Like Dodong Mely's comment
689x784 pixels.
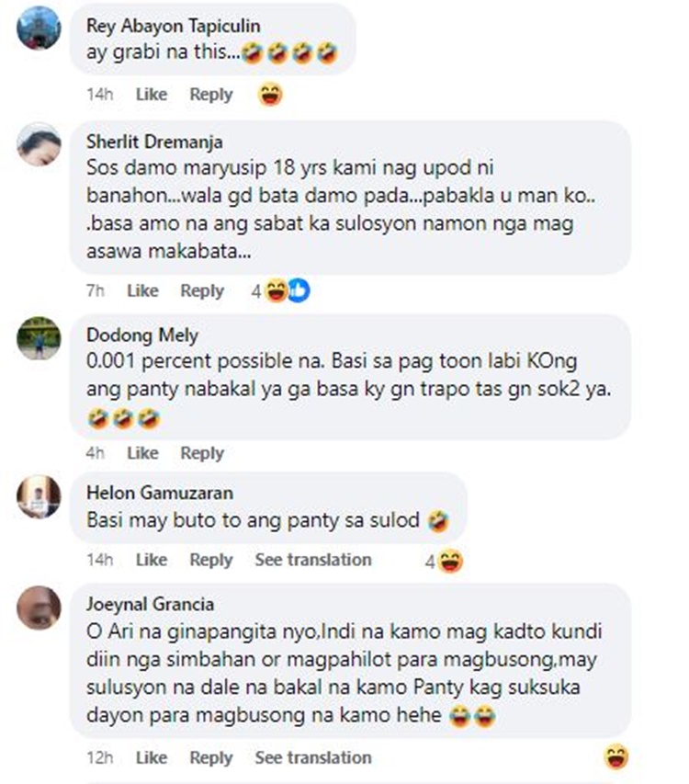click(142, 453)
